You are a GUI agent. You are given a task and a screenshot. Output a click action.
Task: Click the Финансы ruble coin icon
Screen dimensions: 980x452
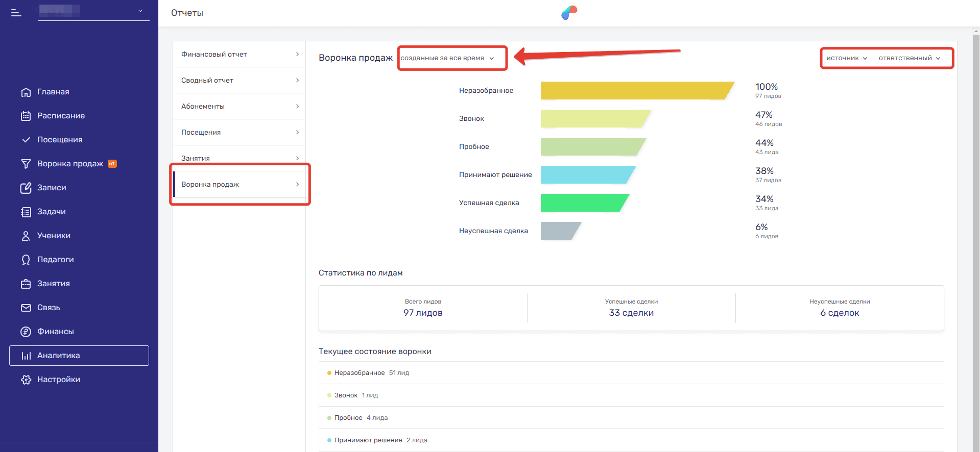point(26,332)
